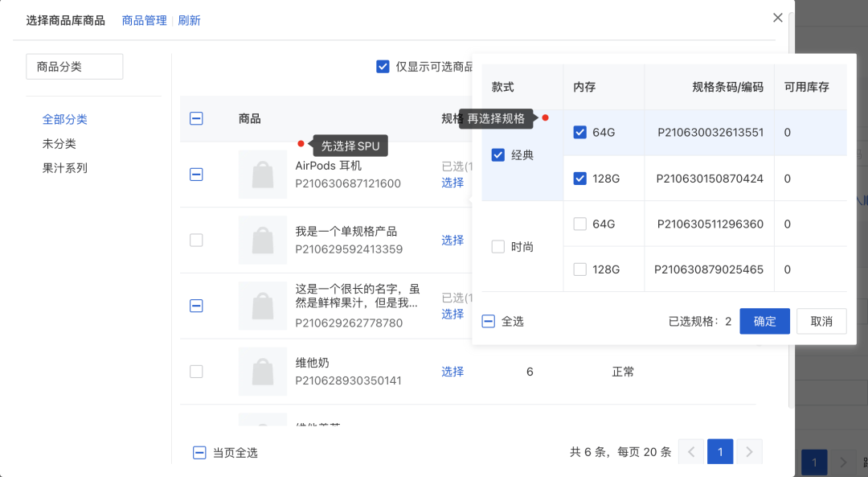
Task: Click 选择 link for 维他奶
Action: tap(452, 371)
